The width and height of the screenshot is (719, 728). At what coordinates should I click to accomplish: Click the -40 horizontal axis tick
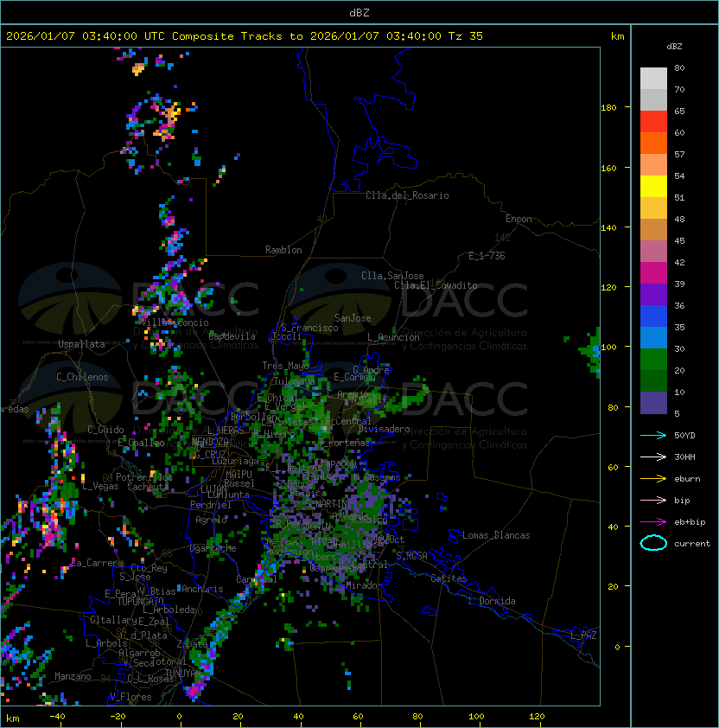tap(57, 717)
